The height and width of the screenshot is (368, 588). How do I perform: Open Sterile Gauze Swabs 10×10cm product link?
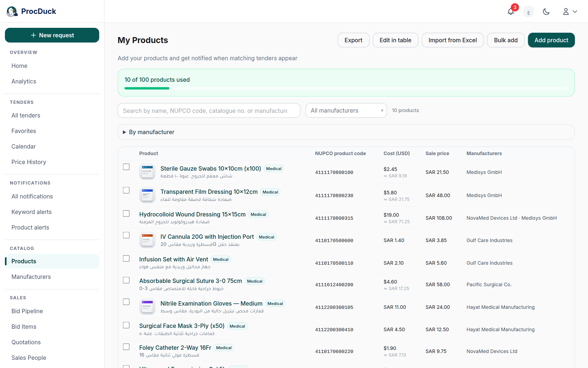click(x=211, y=168)
